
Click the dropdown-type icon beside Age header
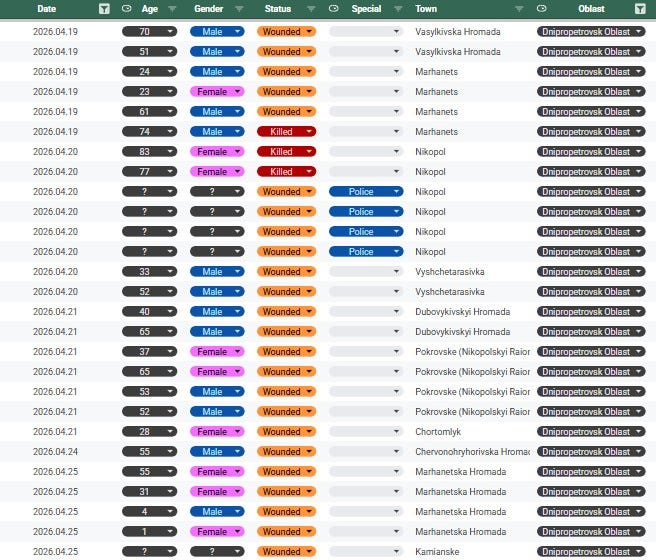(x=126, y=8)
